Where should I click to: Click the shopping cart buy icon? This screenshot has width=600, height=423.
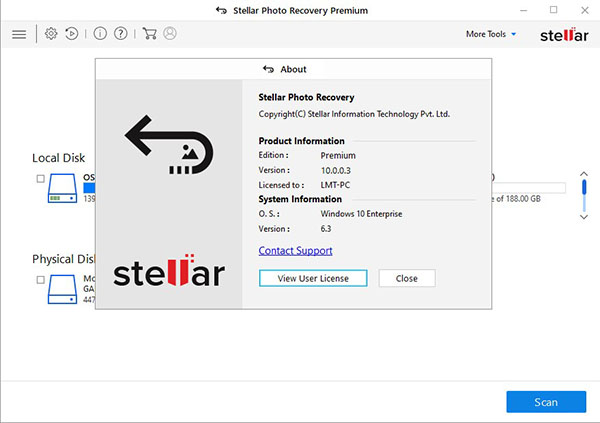(x=150, y=34)
